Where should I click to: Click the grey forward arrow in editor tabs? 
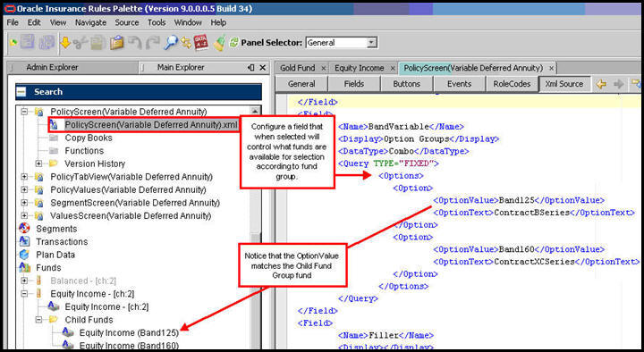coord(619,84)
